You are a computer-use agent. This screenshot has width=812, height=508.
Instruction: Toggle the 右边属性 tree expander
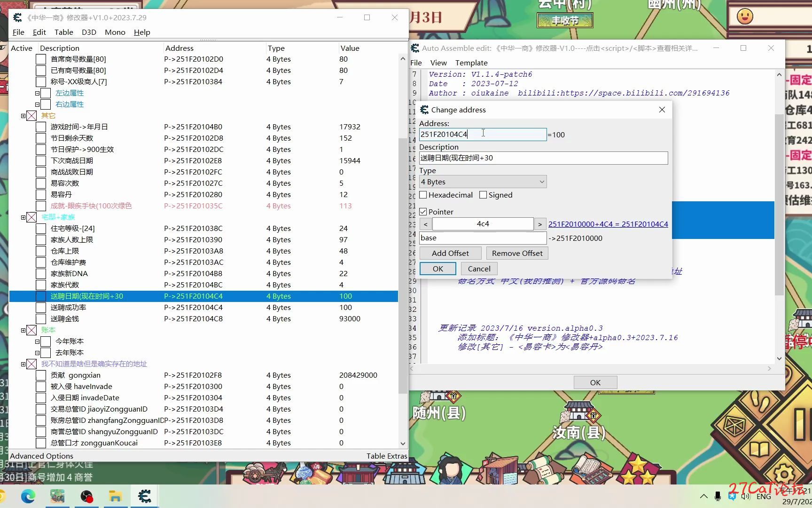(x=37, y=104)
